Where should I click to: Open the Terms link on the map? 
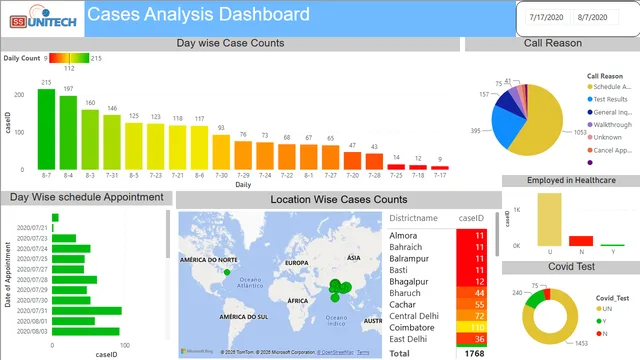coord(363,352)
